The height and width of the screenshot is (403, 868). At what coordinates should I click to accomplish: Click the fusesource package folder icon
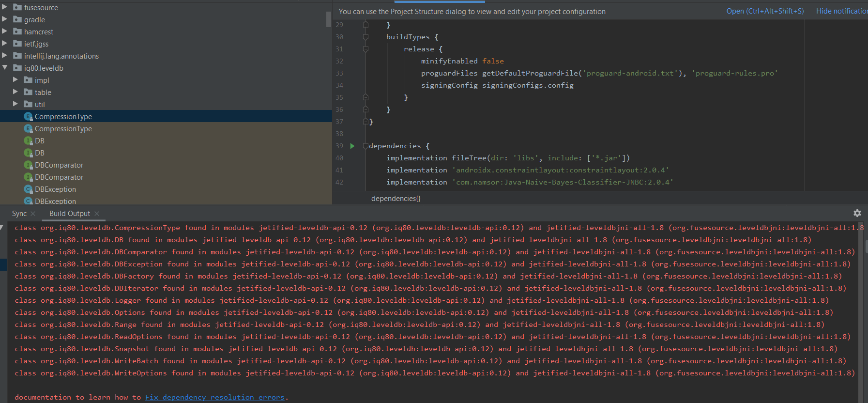click(x=17, y=7)
